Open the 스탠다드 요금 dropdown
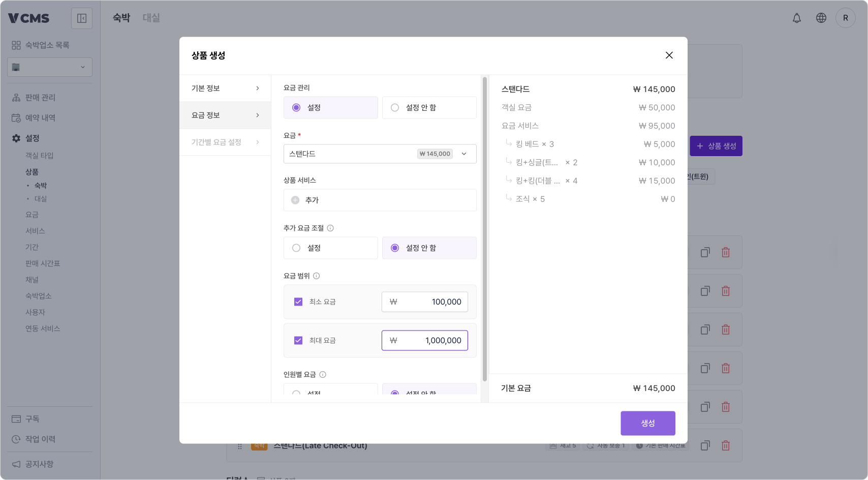Viewport: 868px width, 480px height. click(x=463, y=154)
